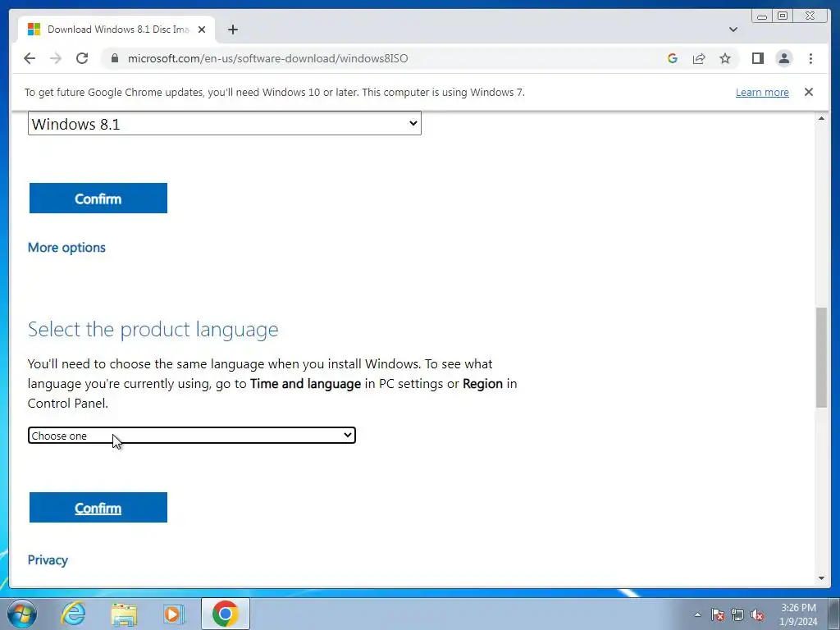840x630 pixels.
Task: Click the site security lock icon
Action: (115, 58)
